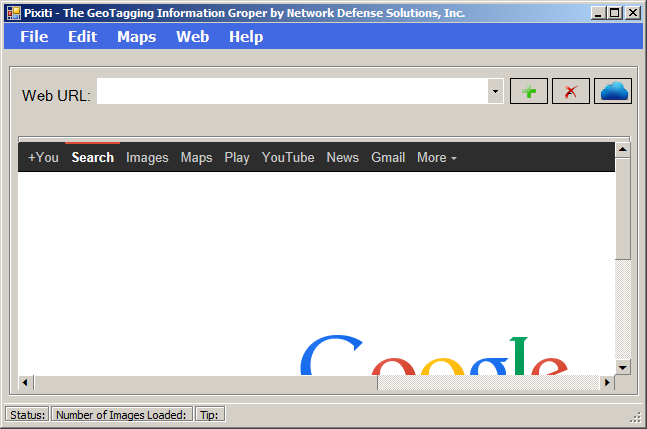Click the blue cloud icon button
The height and width of the screenshot is (429, 647).
click(x=613, y=92)
